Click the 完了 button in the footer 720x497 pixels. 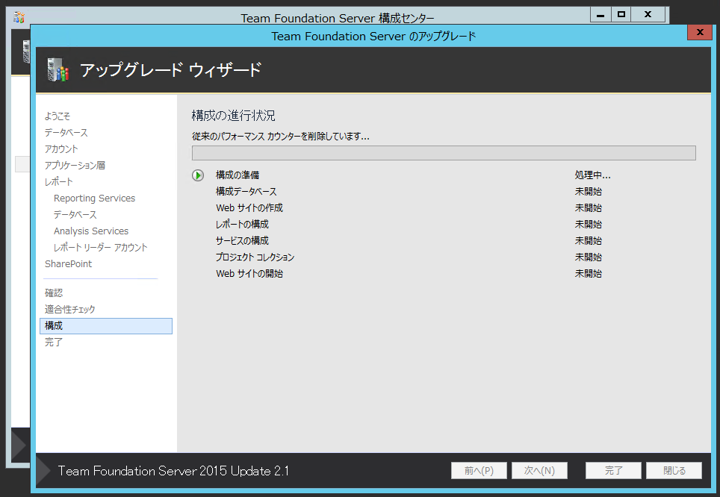coord(613,471)
